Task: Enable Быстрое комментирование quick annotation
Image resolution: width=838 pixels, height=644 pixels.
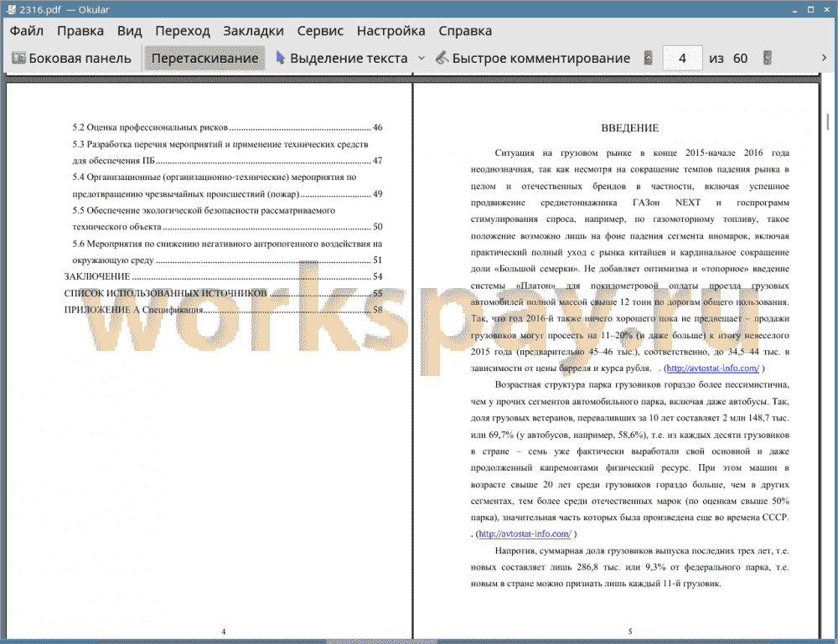Action: click(x=533, y=59)
